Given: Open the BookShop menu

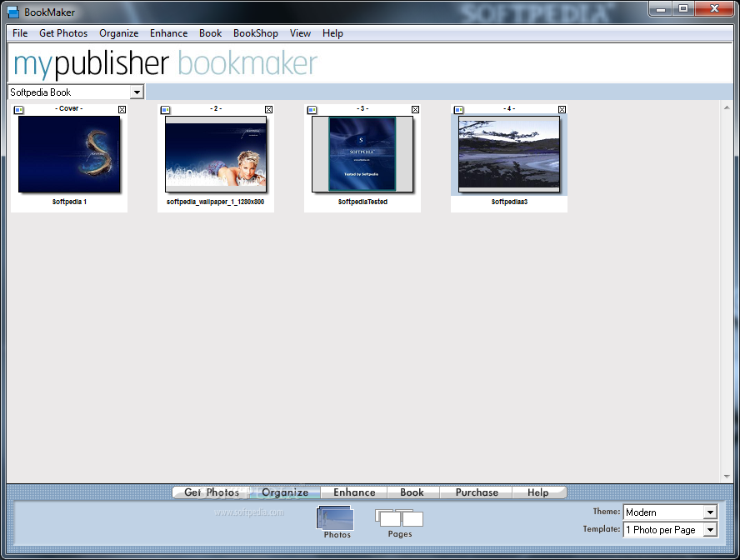Looking at the screenshot, I should point(255,33).
